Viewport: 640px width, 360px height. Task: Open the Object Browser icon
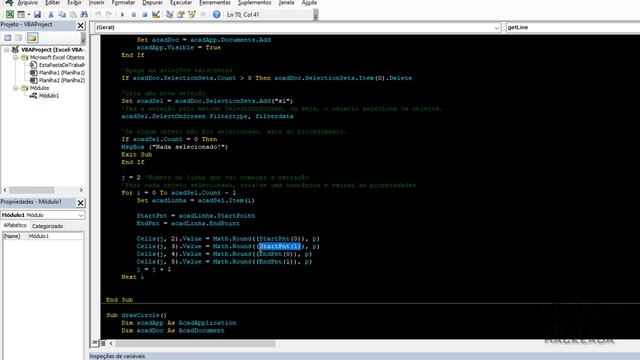pos(191,14)
